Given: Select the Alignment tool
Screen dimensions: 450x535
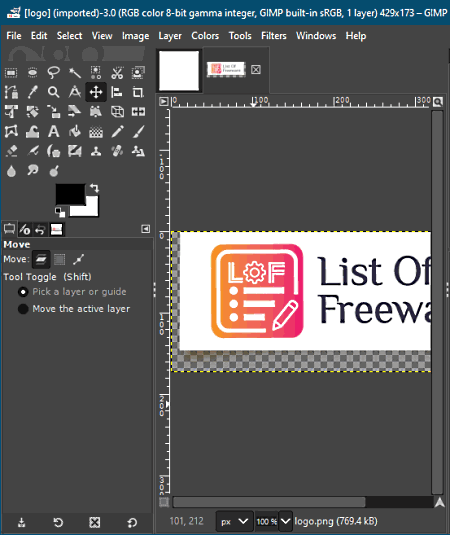Looking at the screenshot, I should tap(117, 92).
